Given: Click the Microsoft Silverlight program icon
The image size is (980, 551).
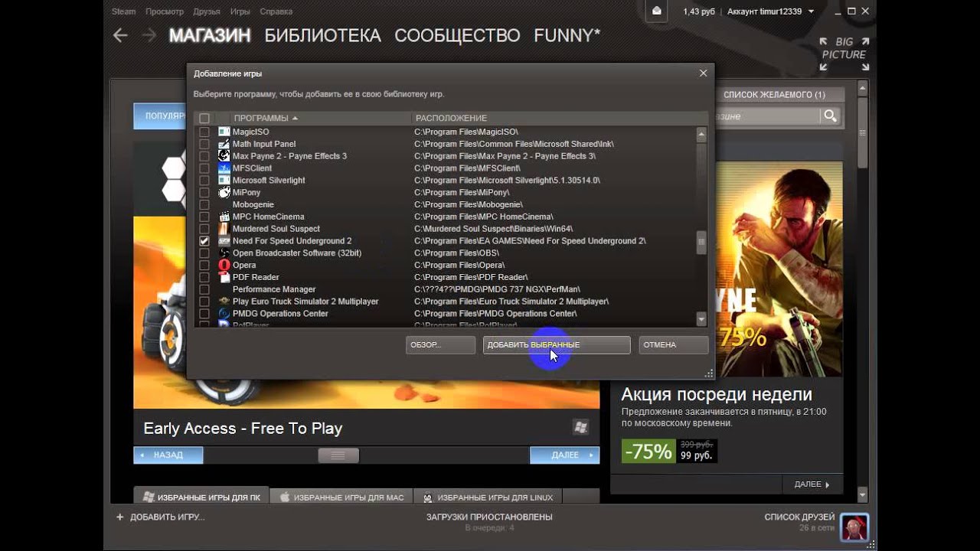Looking at the screenshot, I should click(224, 181).
